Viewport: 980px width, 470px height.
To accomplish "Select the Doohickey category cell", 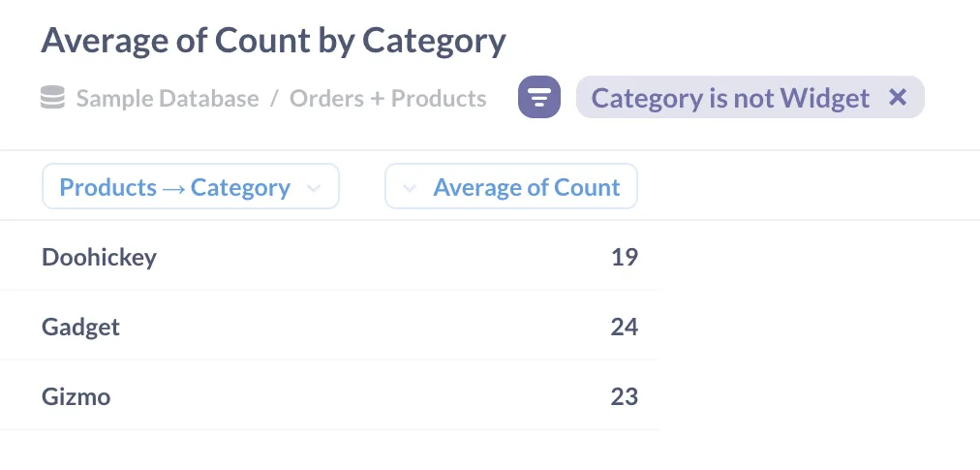I will tap(99, 257).
